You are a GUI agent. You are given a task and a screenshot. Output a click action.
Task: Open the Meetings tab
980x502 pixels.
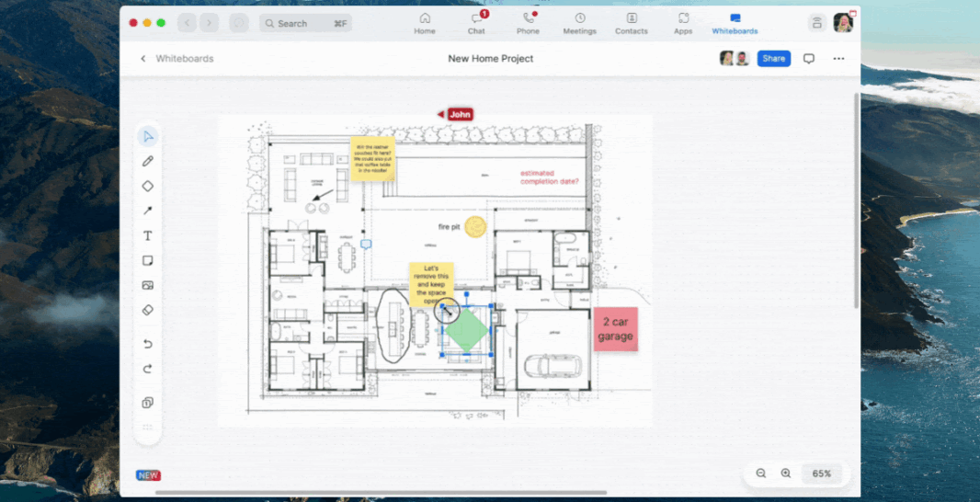tap(579, 23)
